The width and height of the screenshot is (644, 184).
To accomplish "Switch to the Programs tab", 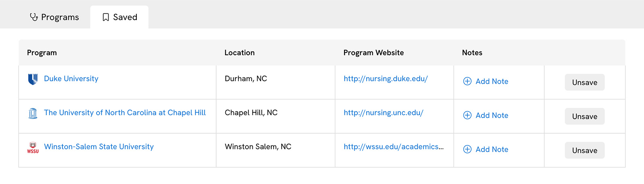I will click(x=54, y=17).
